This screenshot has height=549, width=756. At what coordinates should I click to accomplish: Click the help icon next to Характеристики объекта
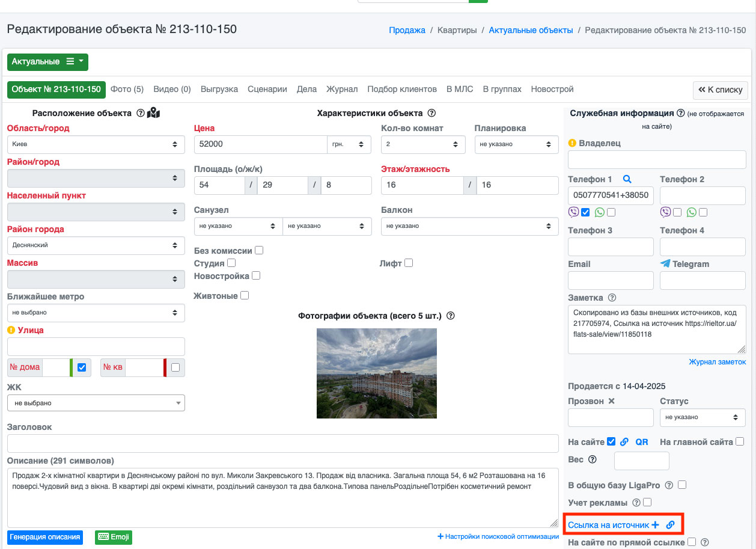click(431, 113)
